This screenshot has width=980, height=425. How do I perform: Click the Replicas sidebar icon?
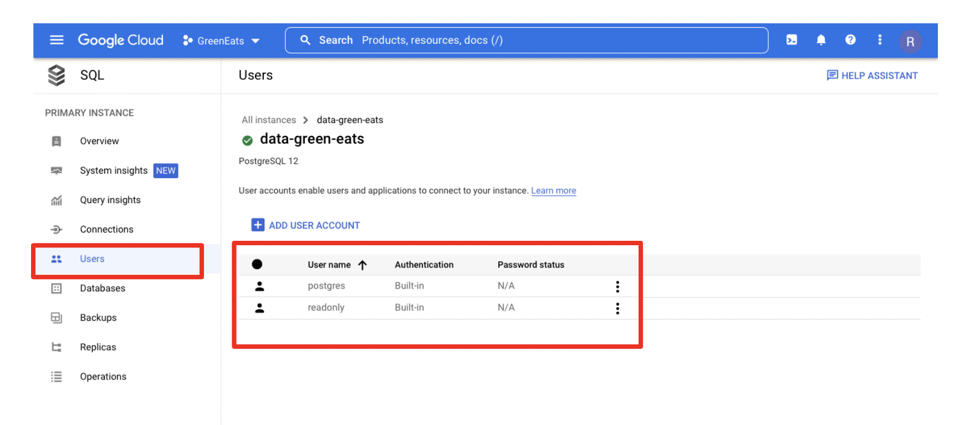(x=57, y=347)
